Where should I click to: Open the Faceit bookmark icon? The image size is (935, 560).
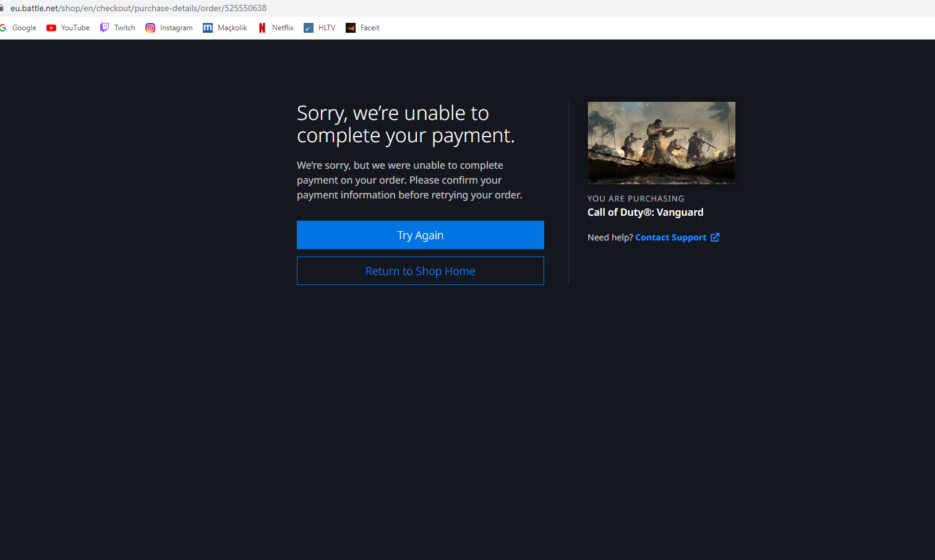click(x=351, y=28)
